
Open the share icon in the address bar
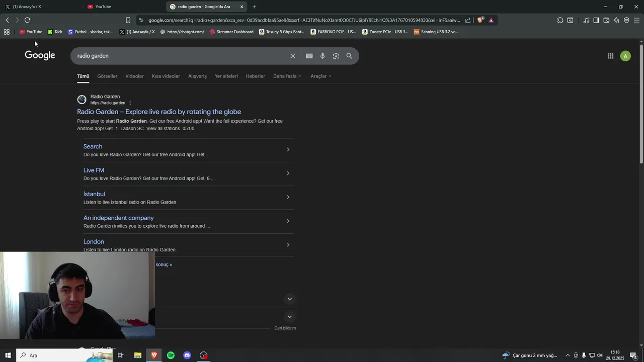(x=468, y=20)
